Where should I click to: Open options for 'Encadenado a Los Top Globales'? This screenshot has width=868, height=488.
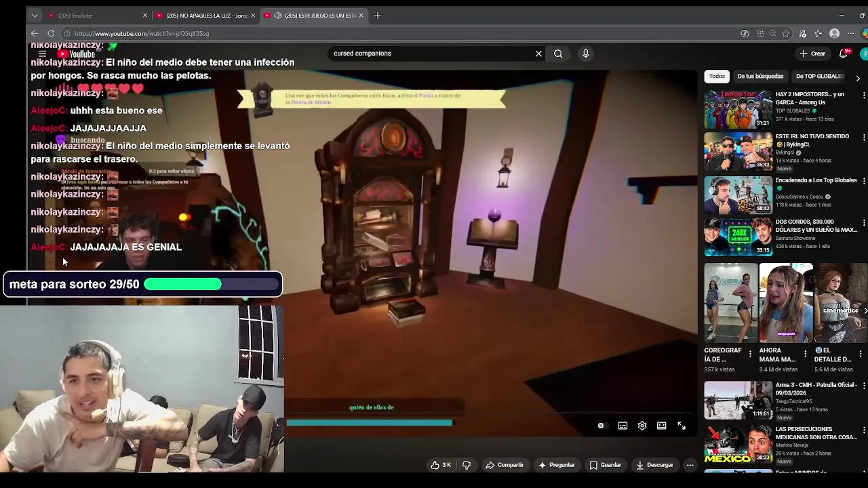point(863,181)
